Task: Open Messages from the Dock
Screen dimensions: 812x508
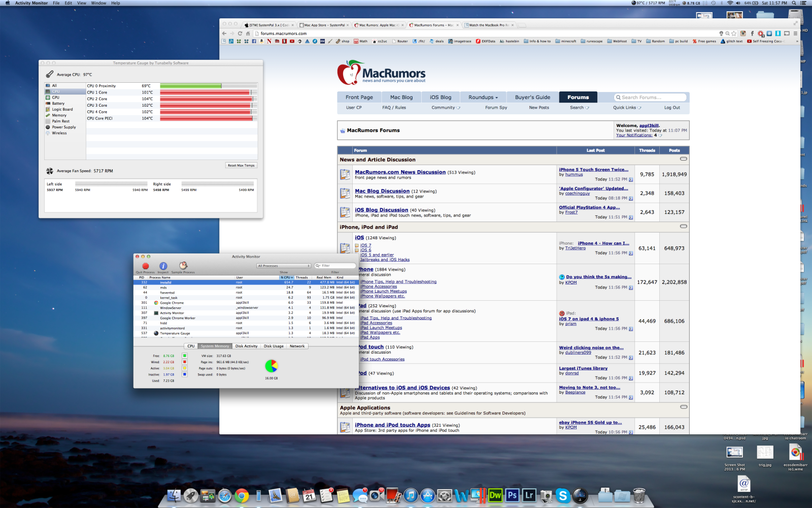Action: pos(360,495)
